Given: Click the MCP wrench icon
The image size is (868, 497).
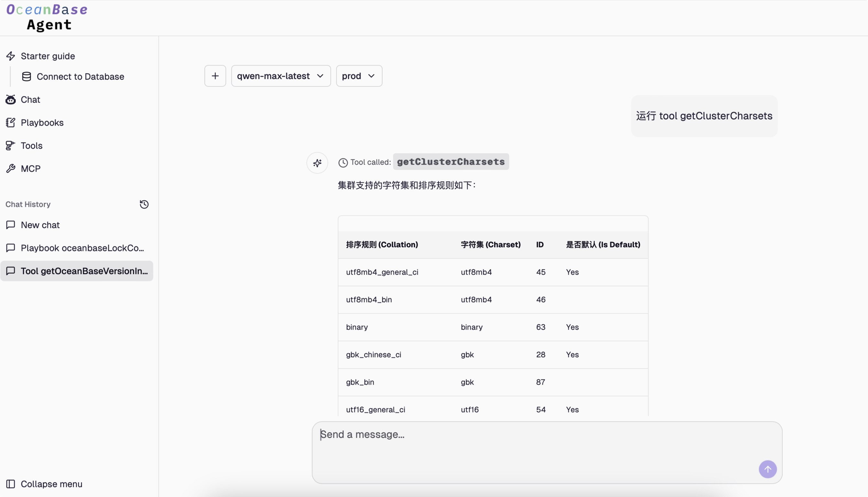Looking at the screenshot, I should point(11,168).
